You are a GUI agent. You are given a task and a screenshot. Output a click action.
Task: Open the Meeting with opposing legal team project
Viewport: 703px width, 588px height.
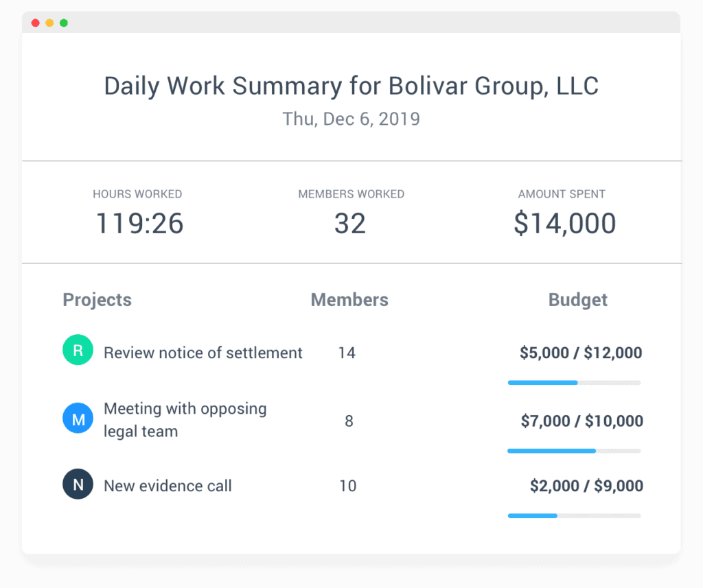[185, 418]
